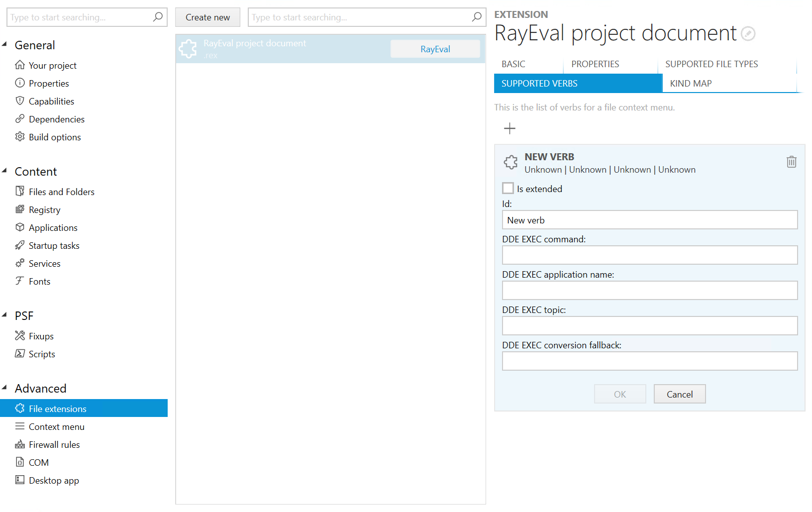This screenshot has height=512, width=812.
Task: Select the Fonts editor
Action: click(x=39, y=281)
